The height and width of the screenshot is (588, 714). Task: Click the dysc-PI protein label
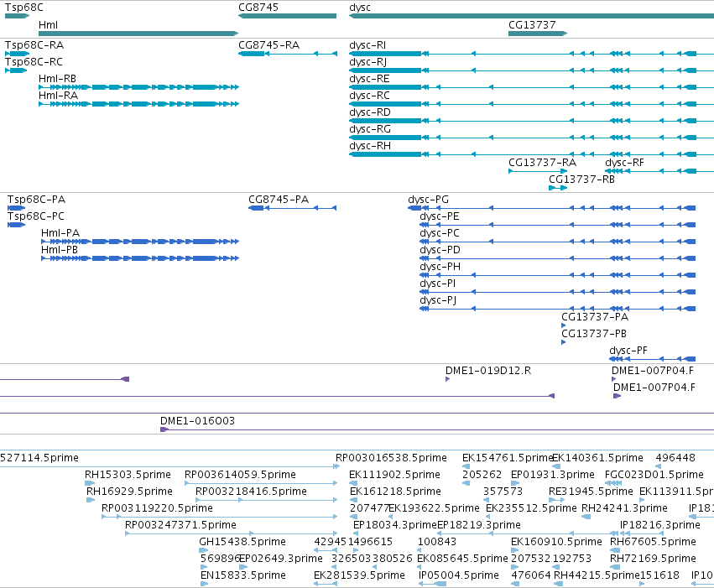pyautogui.click(x=438, y=284)
